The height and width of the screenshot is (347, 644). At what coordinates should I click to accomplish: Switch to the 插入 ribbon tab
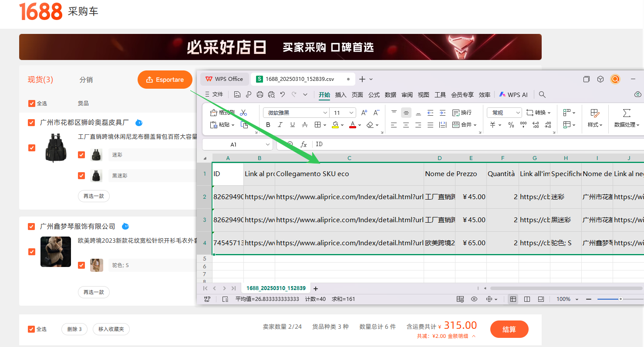coord(341,95)
